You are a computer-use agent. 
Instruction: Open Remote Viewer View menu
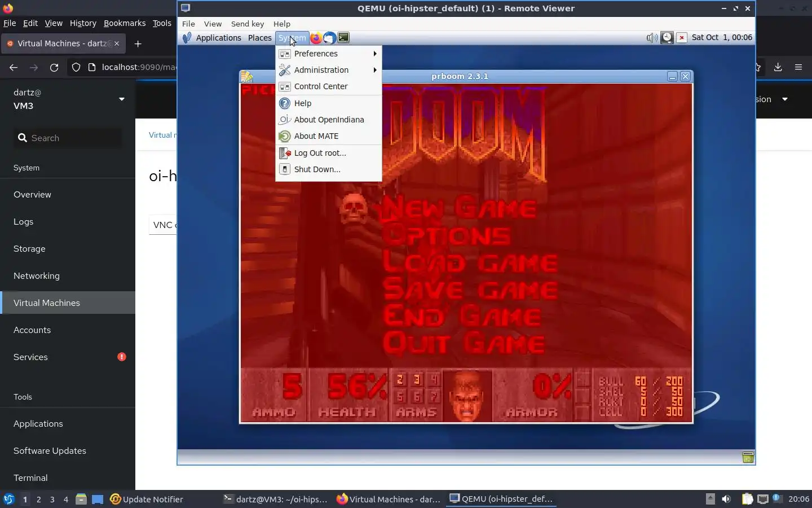coord(213,24)
